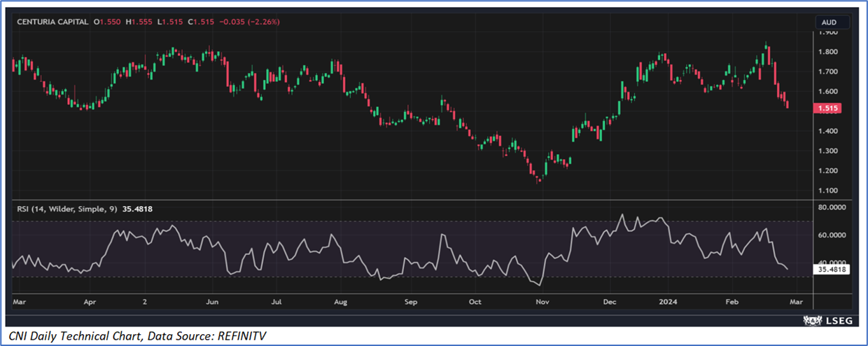Click the Feb label on time axis
This screenshot has width=868, height=346.
click(732, 301)
